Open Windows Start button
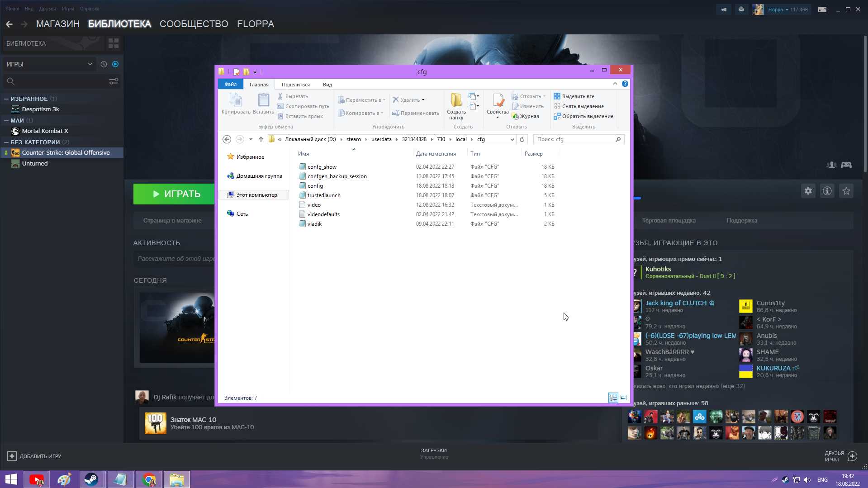Screen dimensions: 868x488 tap(11, 479)
